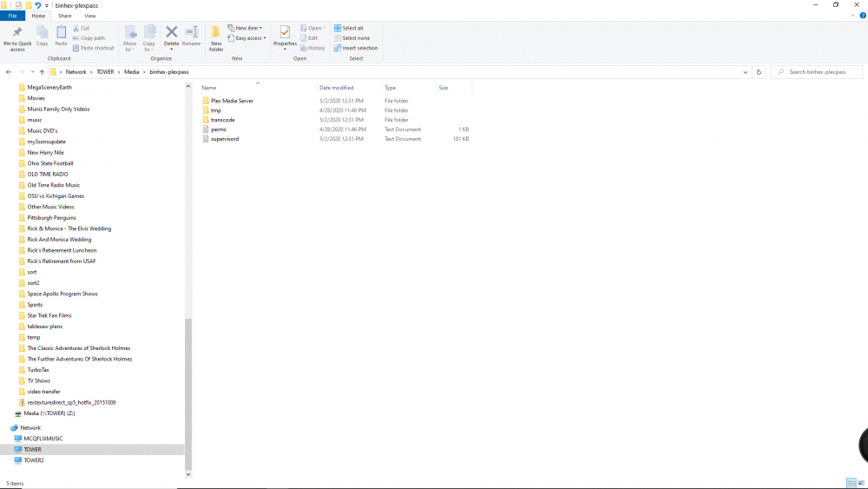Click the Undo icon in title bar
The height and width of the screenshot is (489, 868).
click(37, 5)
